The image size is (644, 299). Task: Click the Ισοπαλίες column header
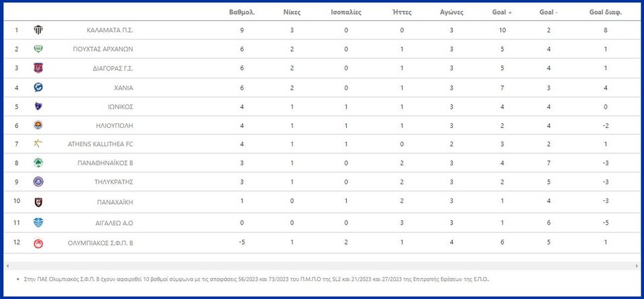click(346, 12)
